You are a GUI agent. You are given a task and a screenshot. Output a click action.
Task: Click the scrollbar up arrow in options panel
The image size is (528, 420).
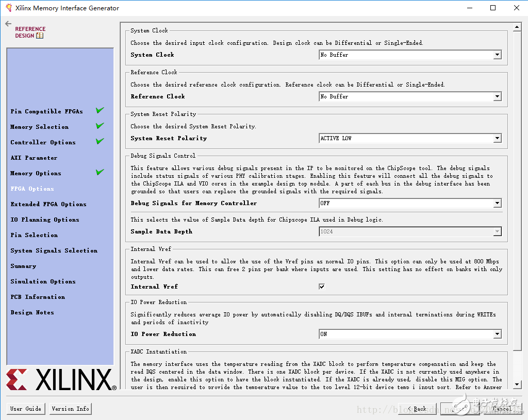point(517,27)
